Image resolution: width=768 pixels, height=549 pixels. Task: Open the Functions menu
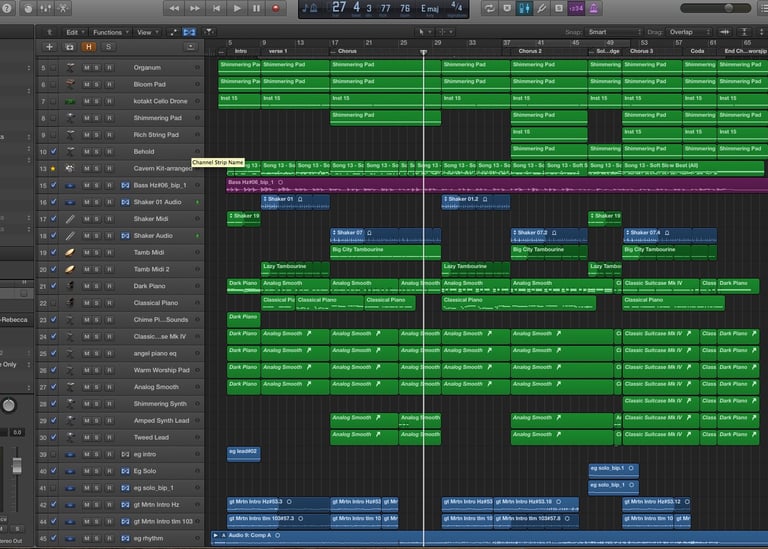[x=109, y=32]
